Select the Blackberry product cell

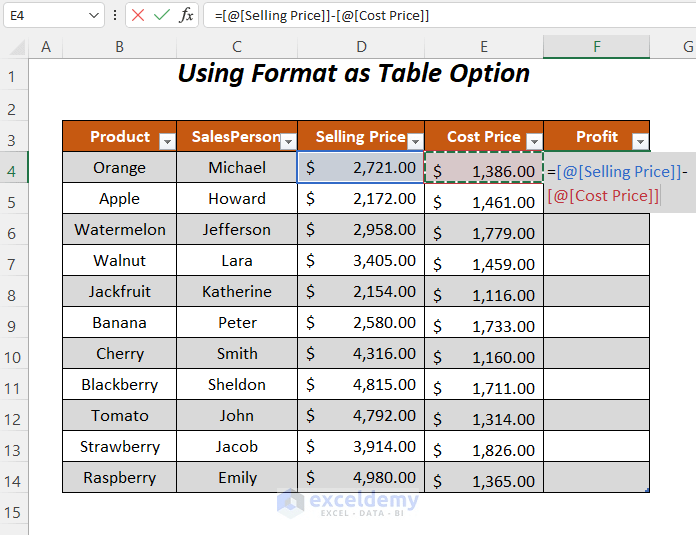[119, 384]
